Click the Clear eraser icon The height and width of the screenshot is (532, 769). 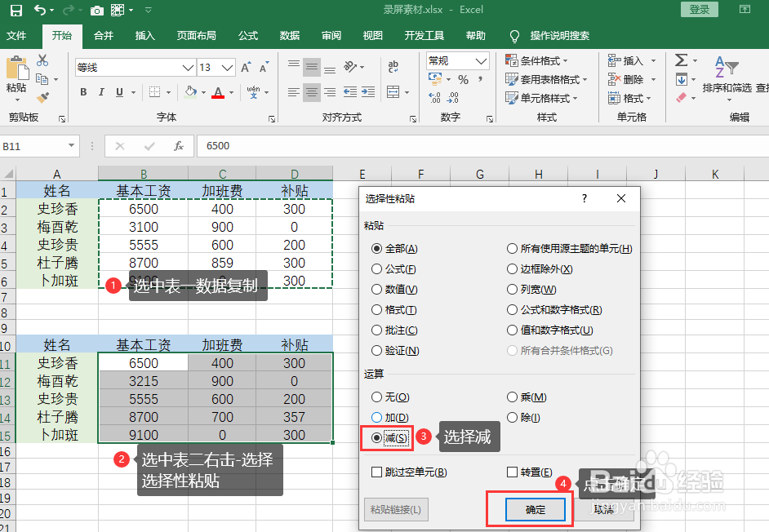[681, 98]
